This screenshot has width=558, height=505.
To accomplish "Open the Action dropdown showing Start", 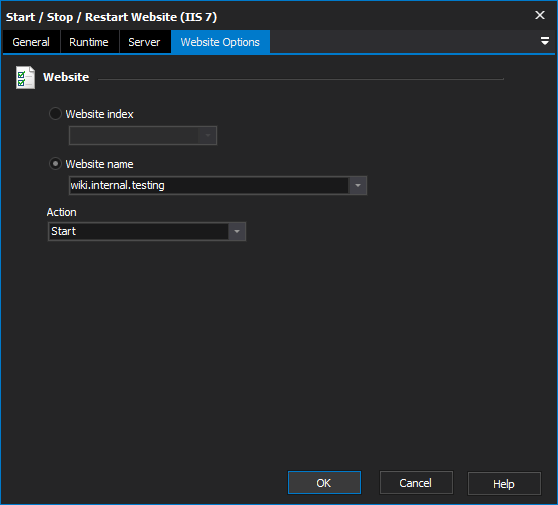I will [237, 232].
